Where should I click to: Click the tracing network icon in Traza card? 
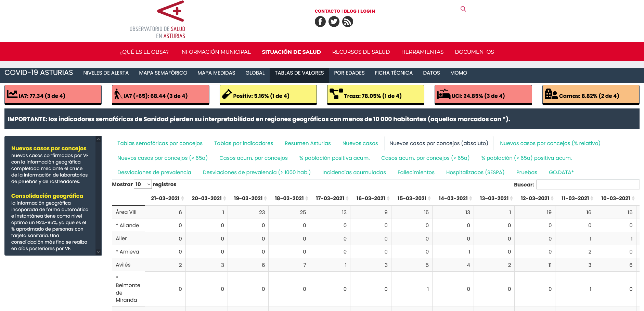click(336, 93)
